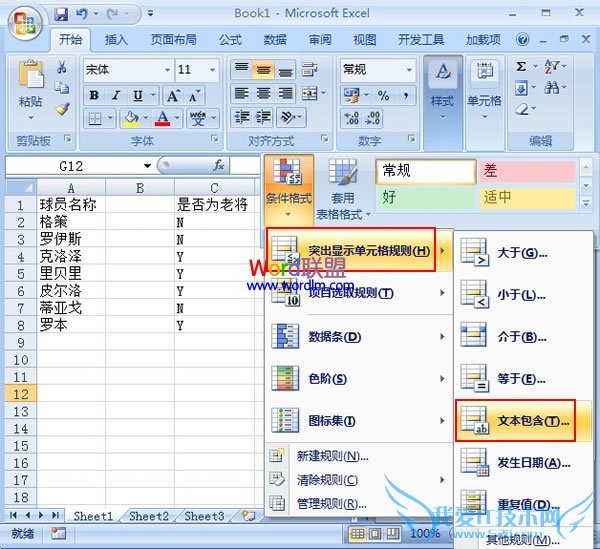The image size is (600, 549).
Task: Open the fill color dropdown arrow
Action: coord(146,118)
